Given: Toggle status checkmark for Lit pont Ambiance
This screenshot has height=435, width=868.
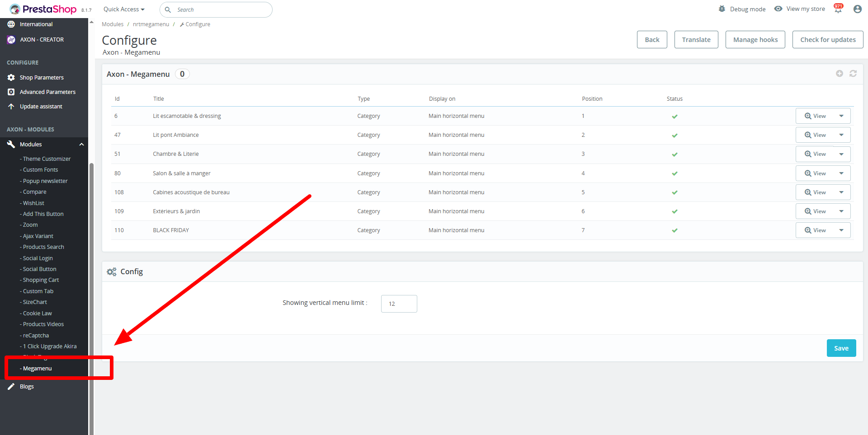Looking at the screenshot, I should (x=675, y=136).
